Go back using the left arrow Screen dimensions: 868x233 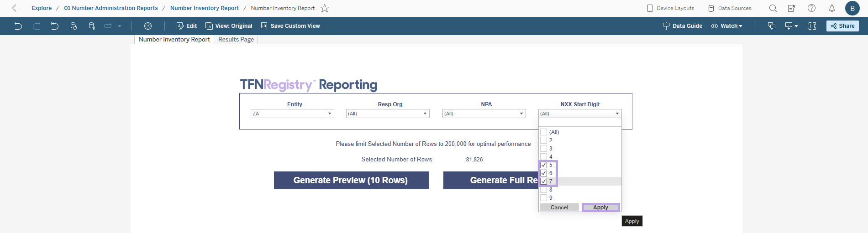click(x=16, y=8)
